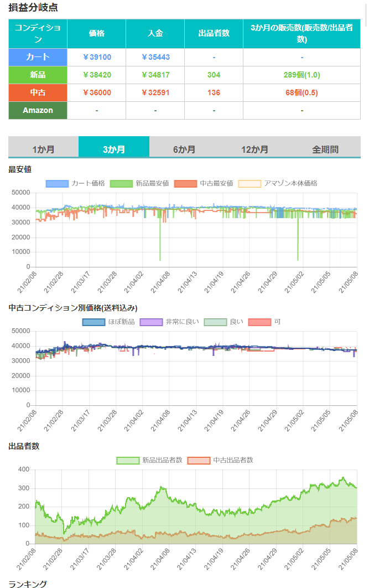369x588 pixels.
Task: Click the 新品 condition row label
Action: pos(38,75)
